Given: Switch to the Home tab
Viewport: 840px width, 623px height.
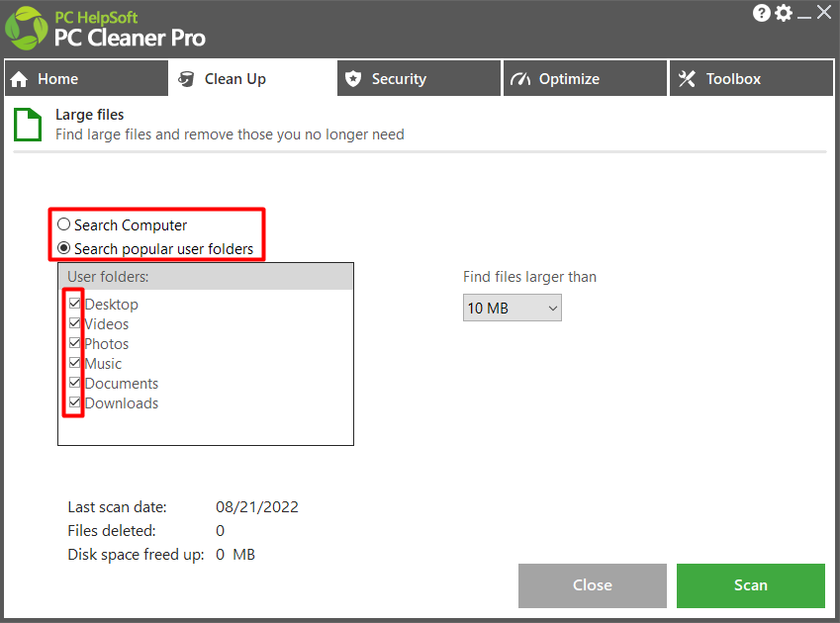Looking at the screenshot, I should point(86,79).
